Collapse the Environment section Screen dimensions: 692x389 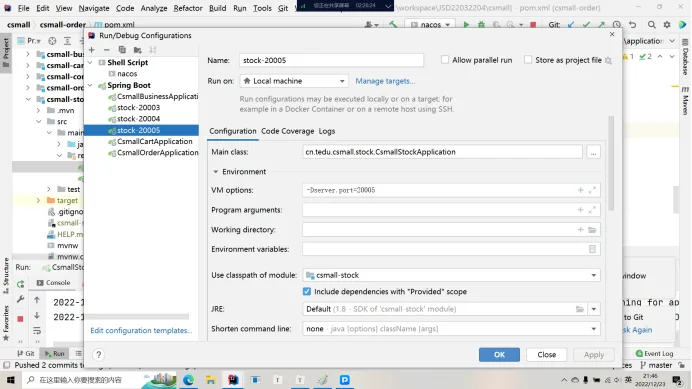[216, 172]
